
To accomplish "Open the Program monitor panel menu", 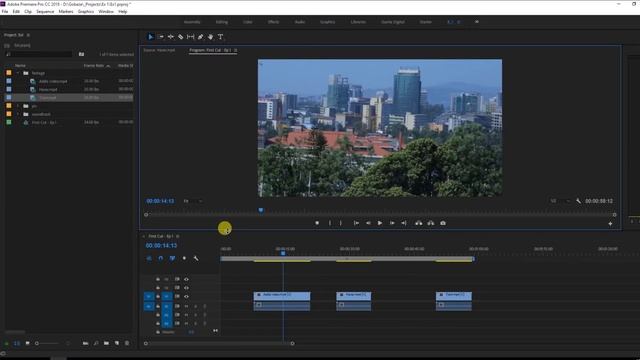I will [x=236, y=50].
